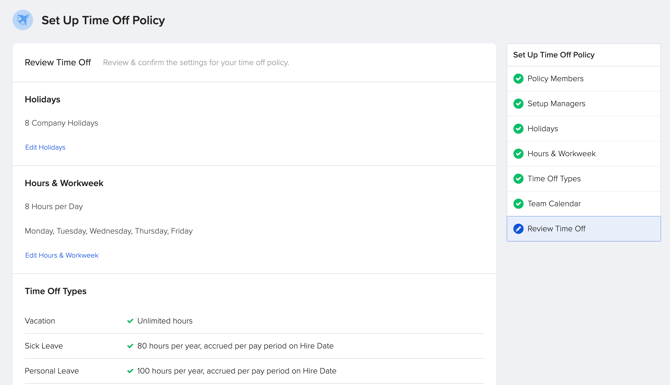Viewport: 670px width, 385px height.
Task: Click the green check next to Setup Managers
Action: [518, 104]
